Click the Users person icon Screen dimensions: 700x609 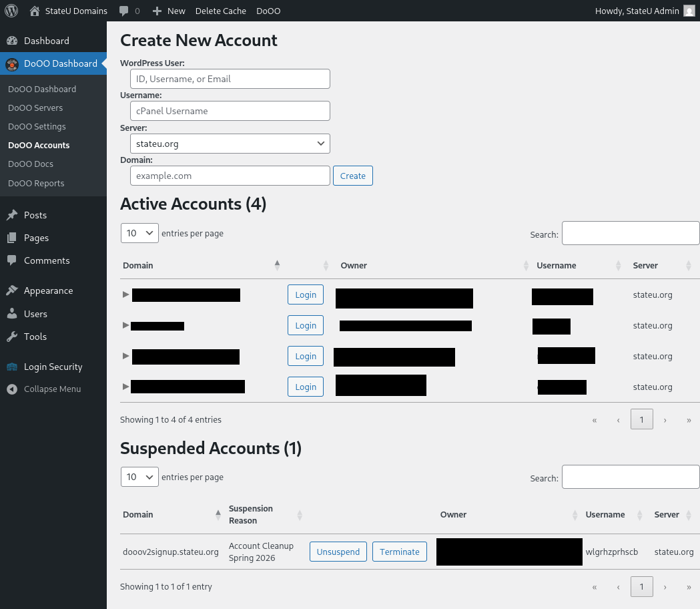12,314
